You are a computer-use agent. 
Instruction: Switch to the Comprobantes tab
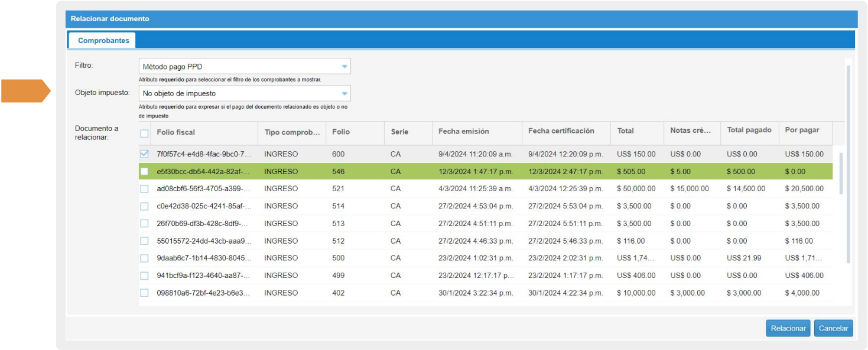point(103,41)
